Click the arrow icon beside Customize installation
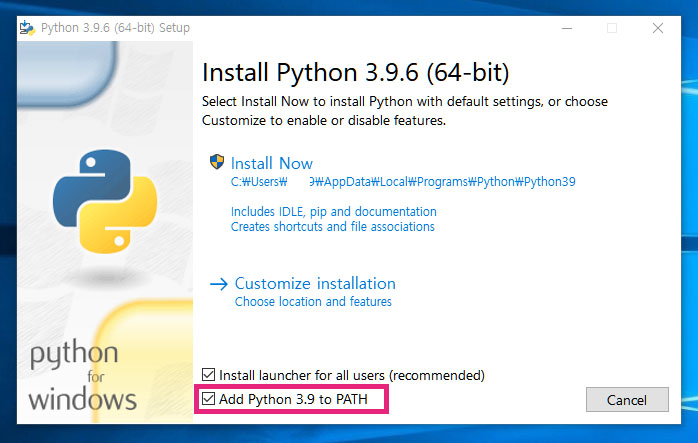The width and height of the screenshot is (698, 443). point(219,284)
